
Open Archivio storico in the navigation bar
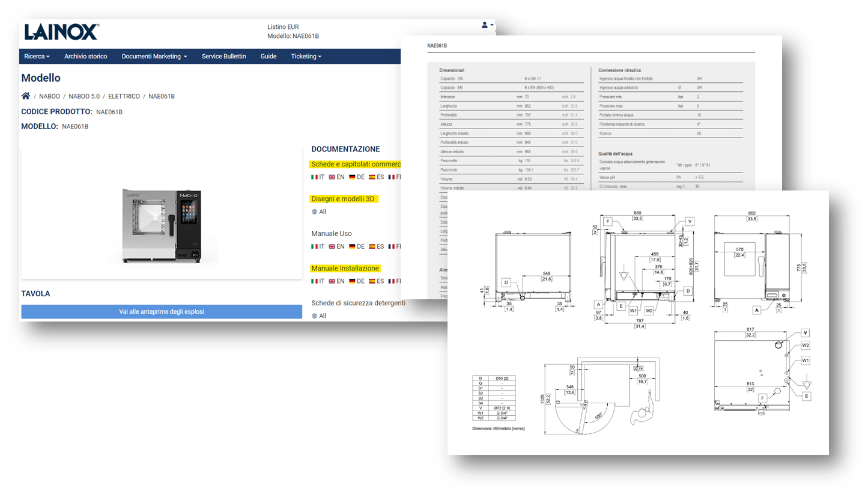pos(85,56)
